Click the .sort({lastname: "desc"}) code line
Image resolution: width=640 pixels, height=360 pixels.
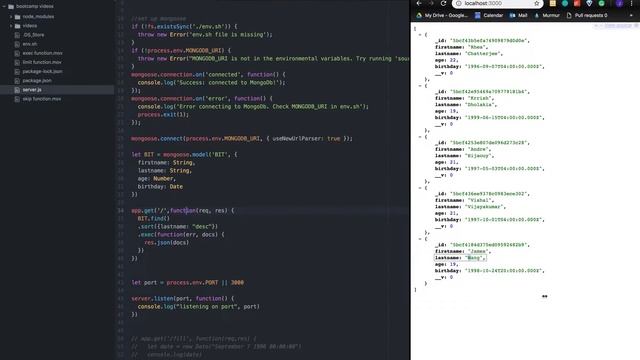pyautogui.click(x=178, y=227)
